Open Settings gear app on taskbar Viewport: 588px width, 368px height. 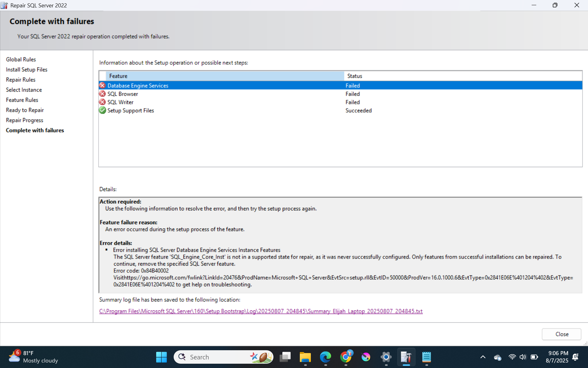pyautogui.click(x=386, y=357)
